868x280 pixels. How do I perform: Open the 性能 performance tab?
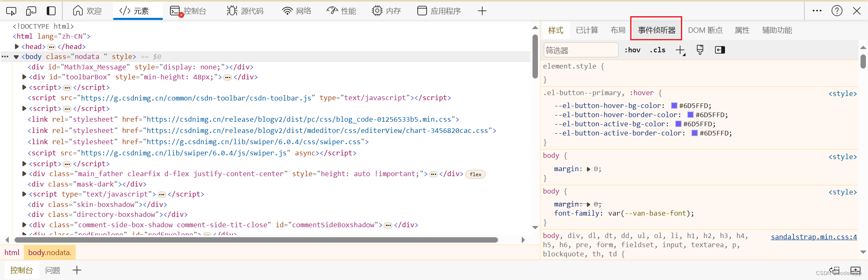pyautogui.click(x=341, y=11)
